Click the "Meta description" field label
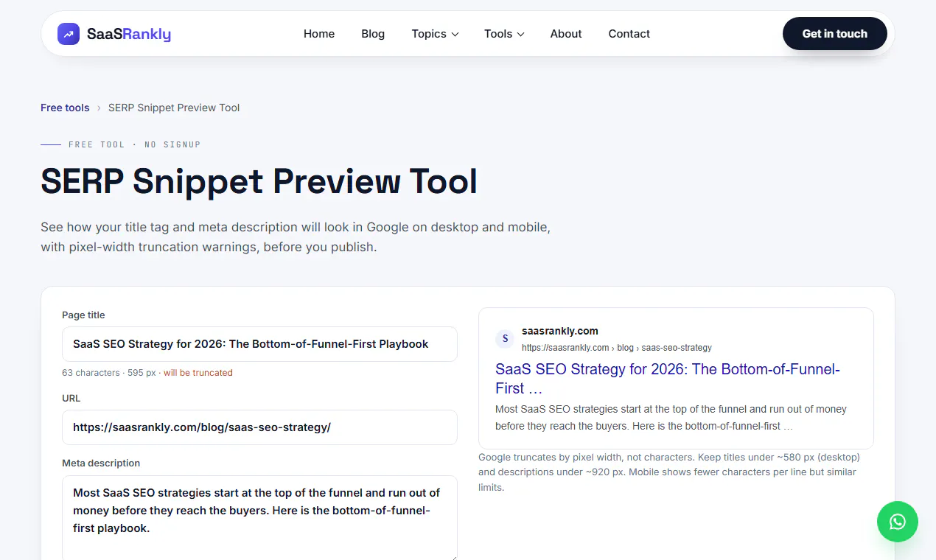Screen dimensions: 936x560 [101, 463]
